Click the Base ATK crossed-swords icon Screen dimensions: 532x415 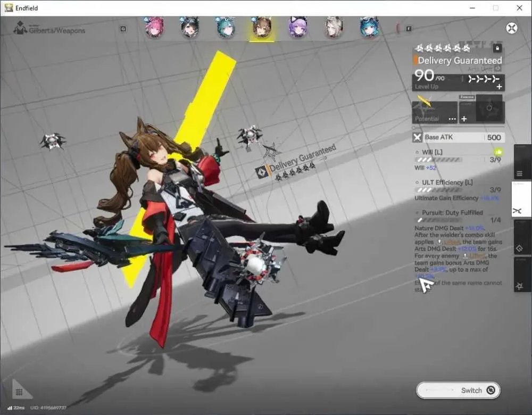(417, 137)
